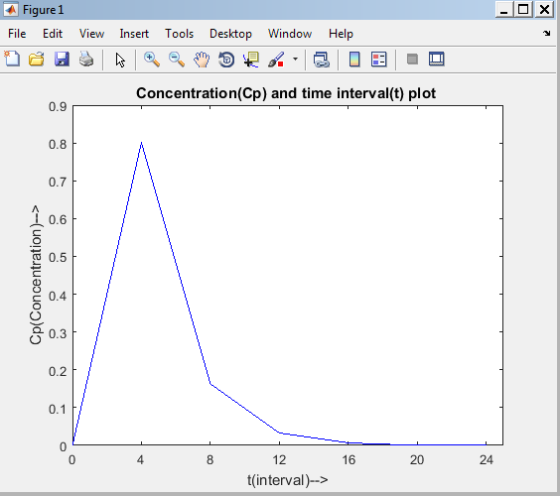This screenshot has width=560, height=496.
Task: Select the Zoom In tool
Action: click(152, 59)
